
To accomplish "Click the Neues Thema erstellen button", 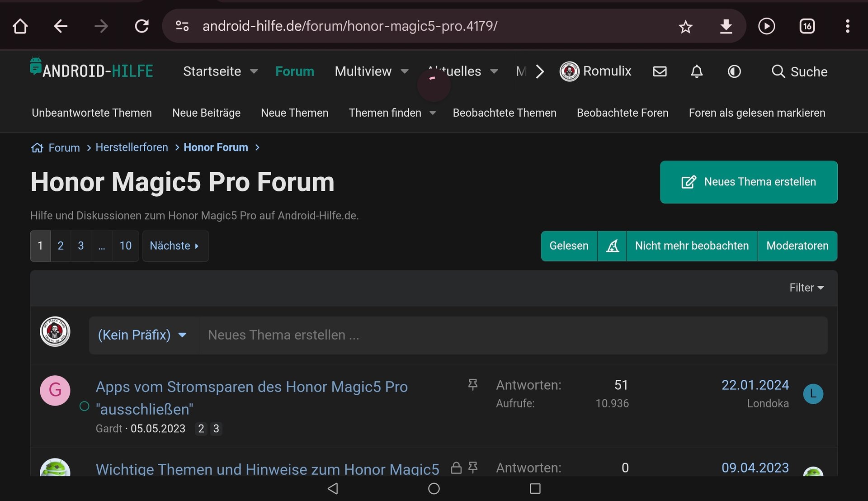I will [749, 182].
